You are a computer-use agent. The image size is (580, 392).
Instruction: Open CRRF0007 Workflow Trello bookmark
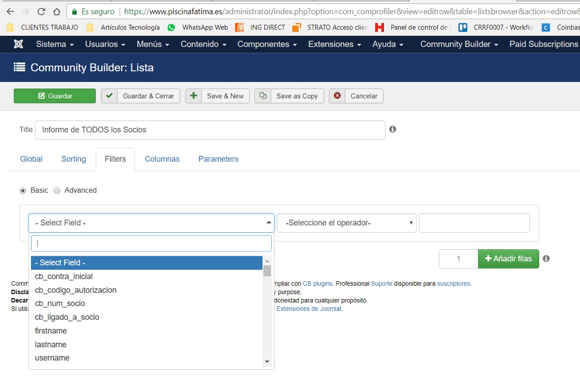pyautogui.click(x=496, y=28)
